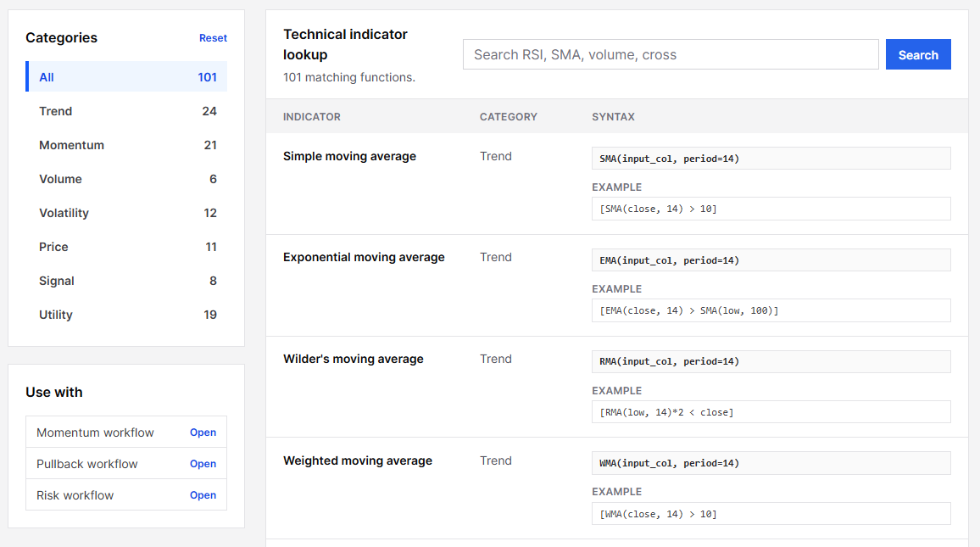Click the WMA(input_col, period=14) syntax box

click(771, 463)
